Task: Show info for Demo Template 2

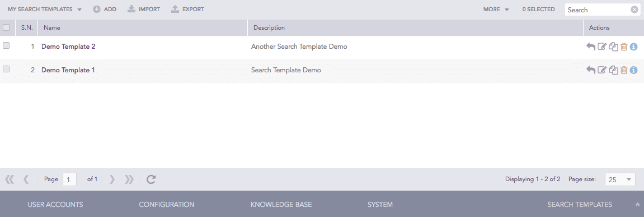Action: pyautogui.click(x=633, y=47)
